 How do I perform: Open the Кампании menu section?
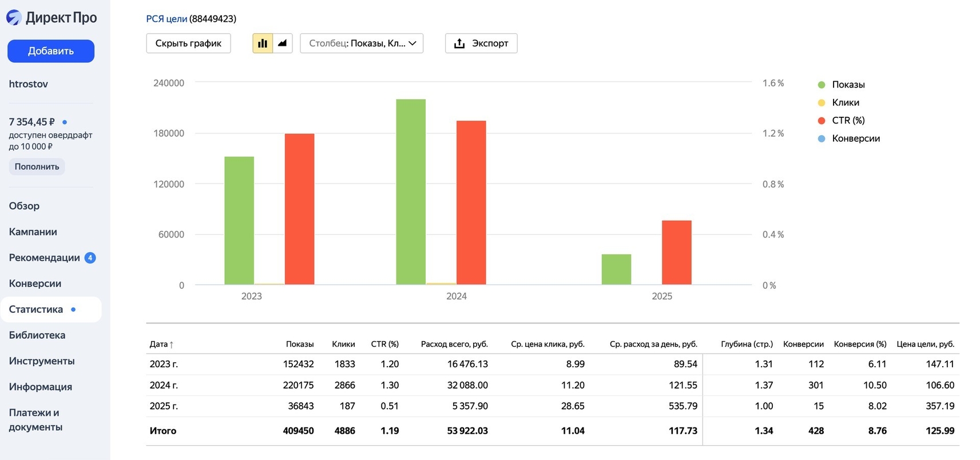point(33,232)
